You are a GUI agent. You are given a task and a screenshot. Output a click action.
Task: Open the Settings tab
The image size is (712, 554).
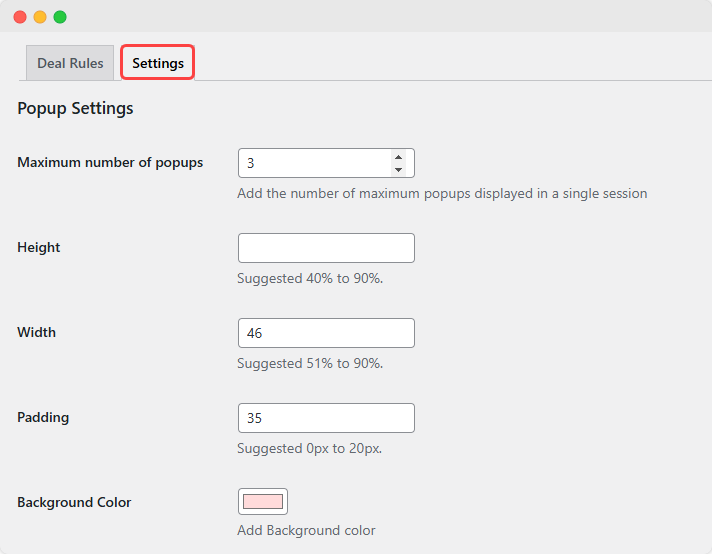pyautogui.click(x=158, y=63)
